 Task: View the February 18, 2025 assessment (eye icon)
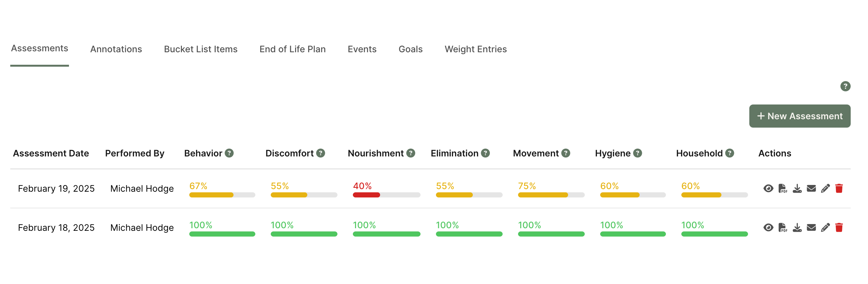768,227
